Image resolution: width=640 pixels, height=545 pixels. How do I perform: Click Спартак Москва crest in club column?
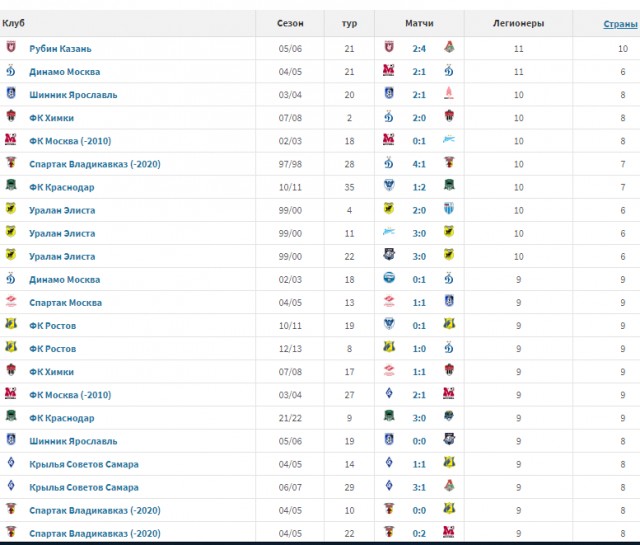(x=11, y=301)
